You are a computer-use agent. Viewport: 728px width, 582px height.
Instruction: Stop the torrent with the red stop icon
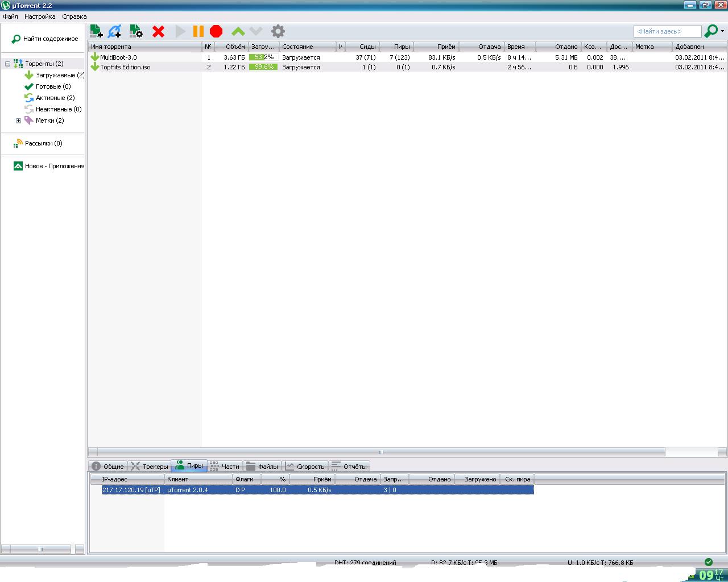[x=216, y=31]
